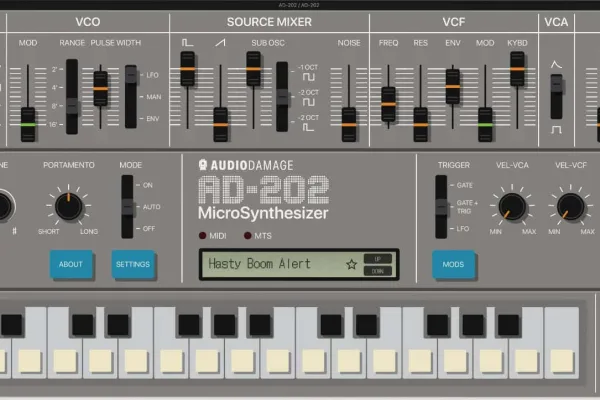Click the partially visible tune knob
The height and width of the screenshot is (400, 600).
pyautogui.click(x=5, y=206)
